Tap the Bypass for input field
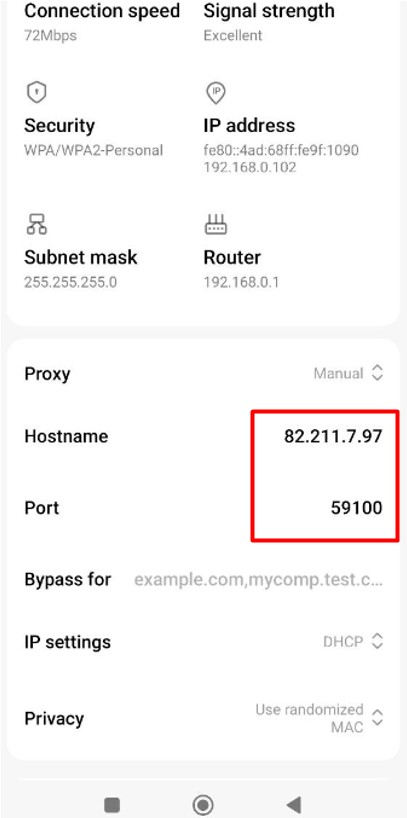The image size is (407, 818). click(258, 580)
